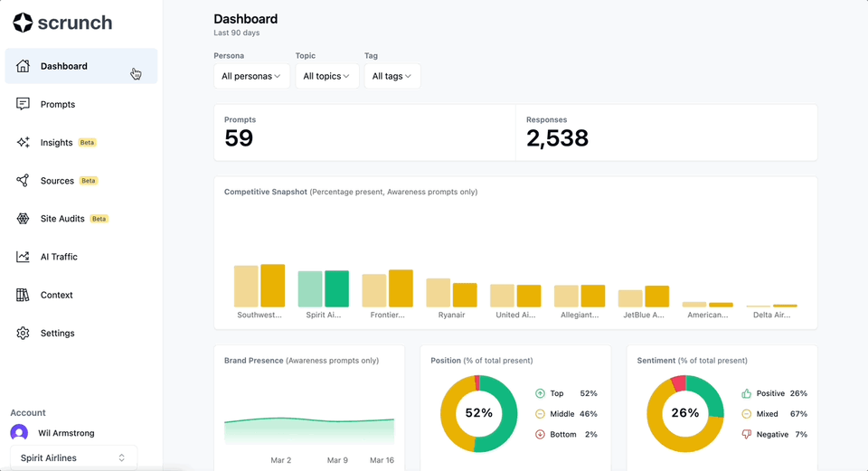868x471 pixels.
Task: Click the Position donut chart center 52%
Action: point(478,413)
